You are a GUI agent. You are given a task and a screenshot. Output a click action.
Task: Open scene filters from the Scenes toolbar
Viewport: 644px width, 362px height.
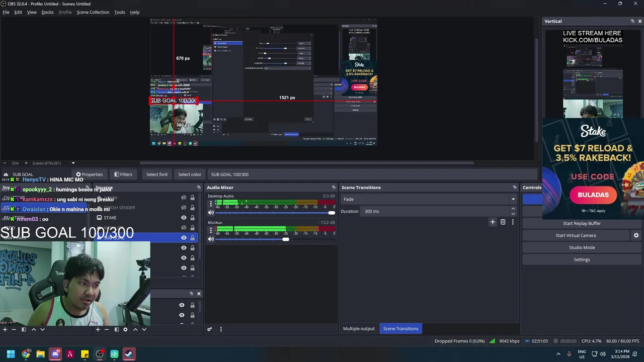pyautogui.click(x=23, y=329)
